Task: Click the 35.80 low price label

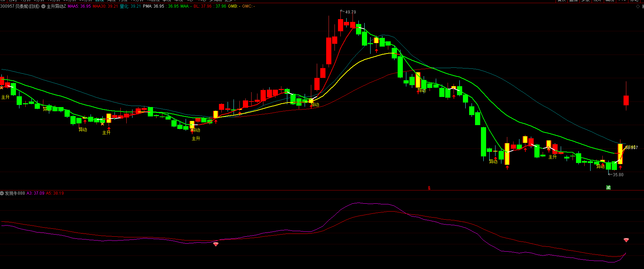Action: pyautogui.click(x=618, y=175)
